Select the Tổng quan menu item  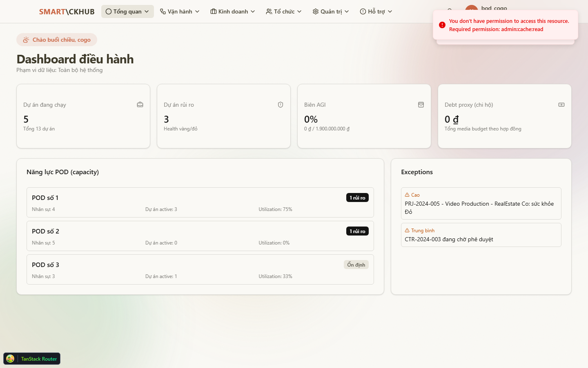click(127, 11)
